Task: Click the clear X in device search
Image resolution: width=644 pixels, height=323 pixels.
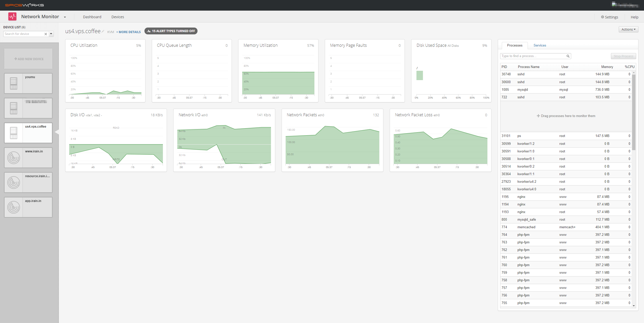Action: (x=46, y=34)
